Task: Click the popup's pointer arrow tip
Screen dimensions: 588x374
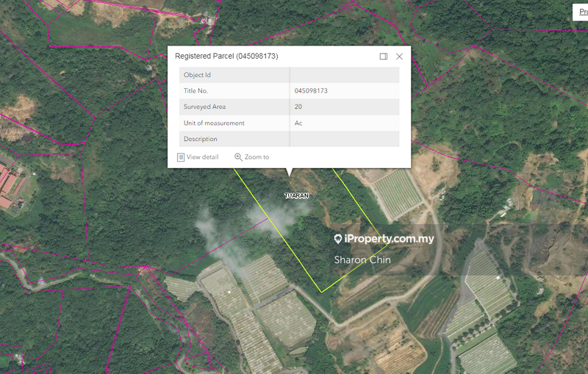Action: click(x=289, y=175)
